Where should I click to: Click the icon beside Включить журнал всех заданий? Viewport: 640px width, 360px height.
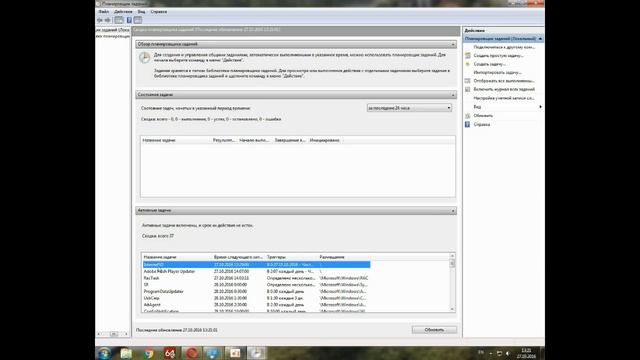click(468, 89)
